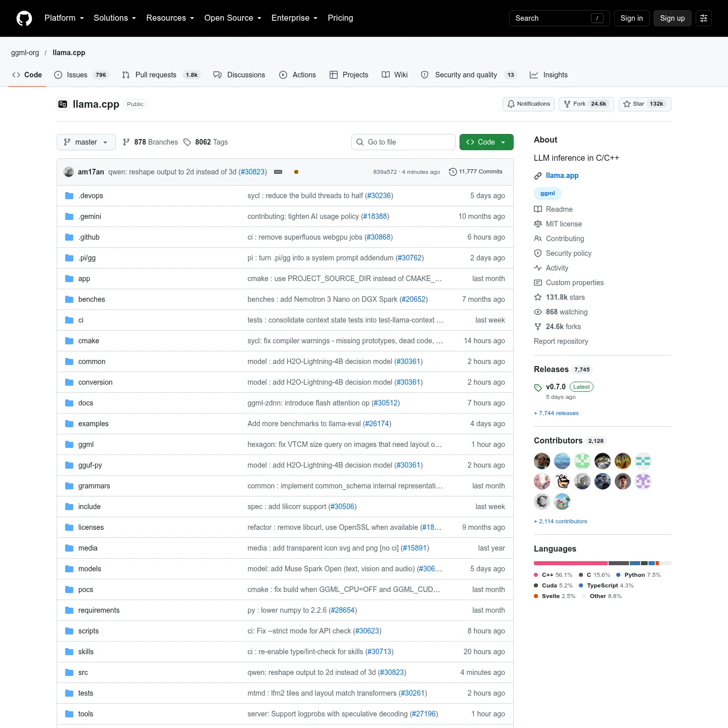Open the Notifications button
This screenshot has height=728, width=728.
(x=528, y=104)
